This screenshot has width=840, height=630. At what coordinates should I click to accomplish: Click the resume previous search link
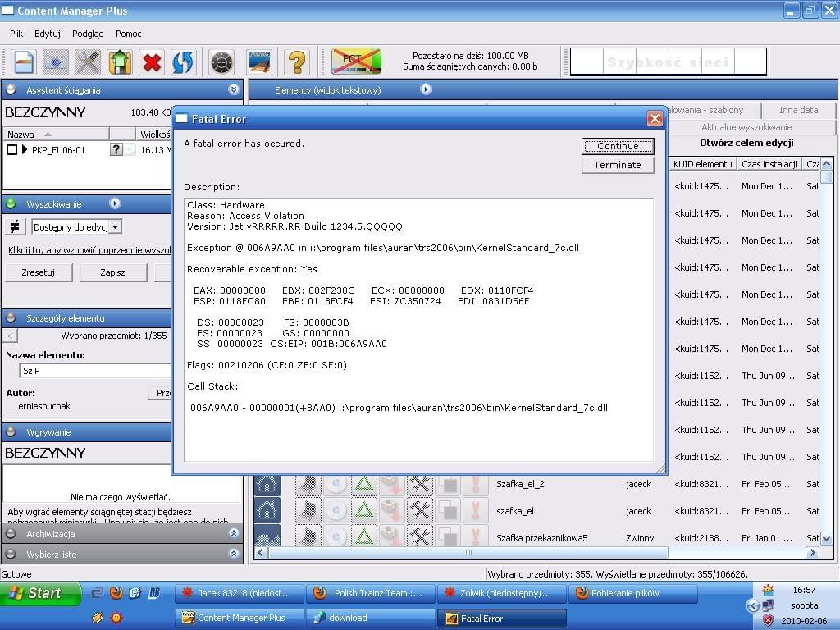pos(89,250)
